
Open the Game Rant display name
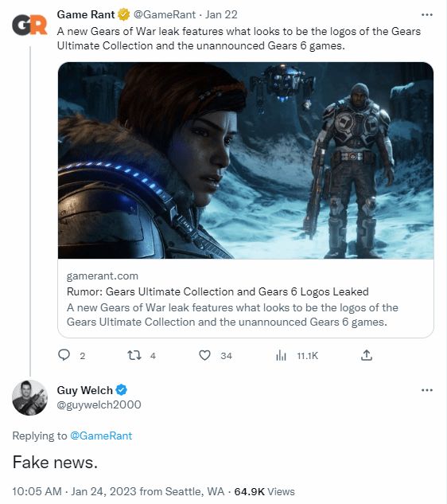(x=86, y=15)
